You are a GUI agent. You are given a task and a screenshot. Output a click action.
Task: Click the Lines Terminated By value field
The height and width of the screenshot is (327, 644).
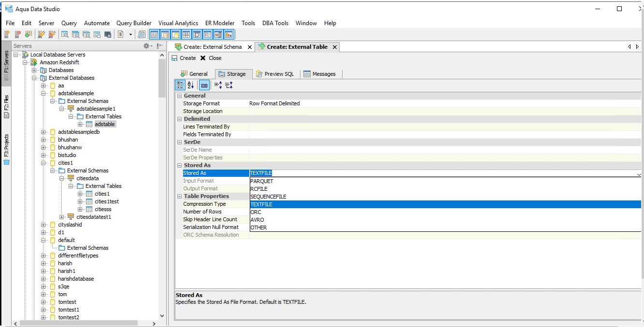coord(445,127)
